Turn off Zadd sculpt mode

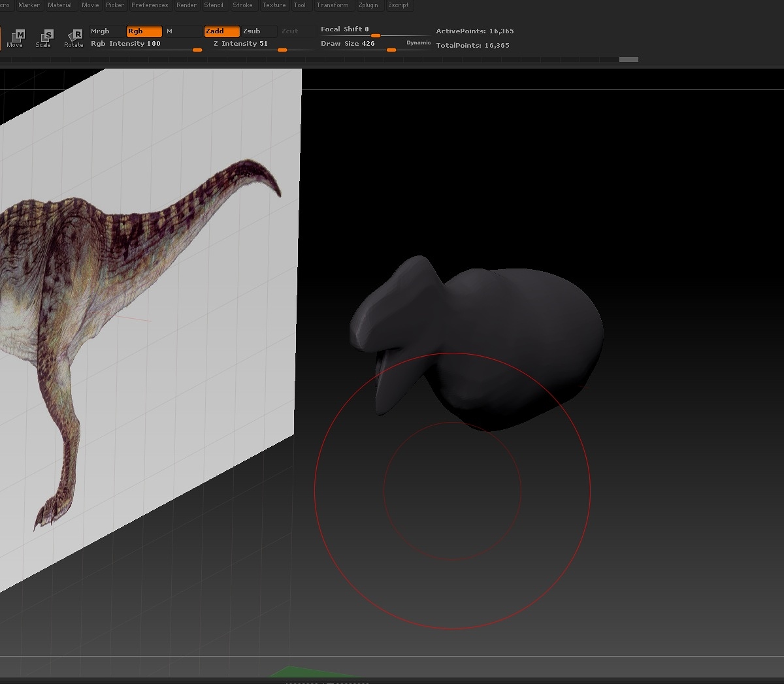[x=221, y=31]
